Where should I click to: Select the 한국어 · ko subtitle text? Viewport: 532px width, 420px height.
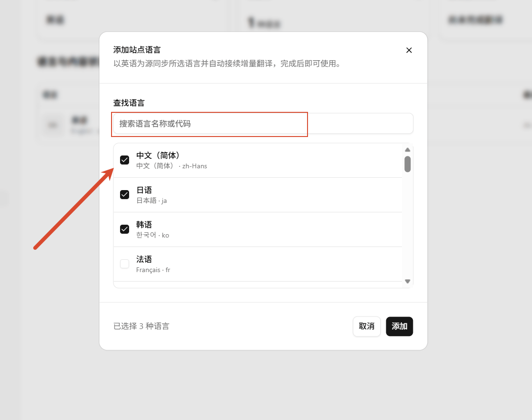153,235
